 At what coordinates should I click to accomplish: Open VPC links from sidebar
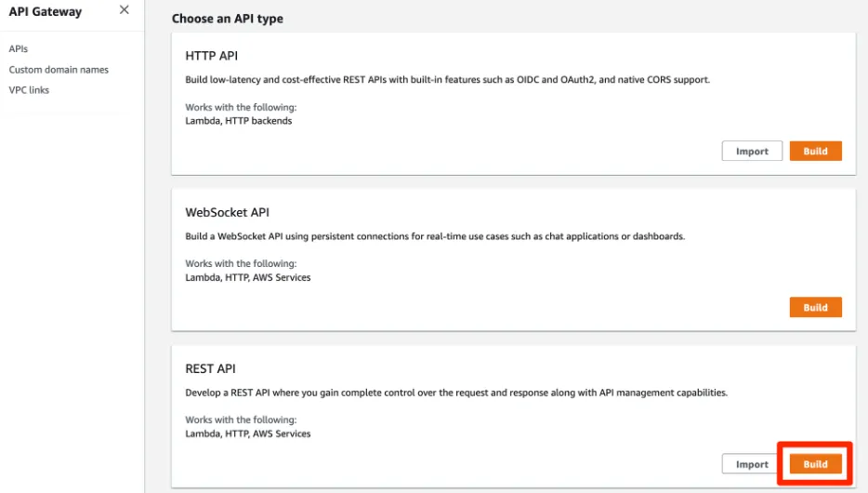(x=29, y=90)
